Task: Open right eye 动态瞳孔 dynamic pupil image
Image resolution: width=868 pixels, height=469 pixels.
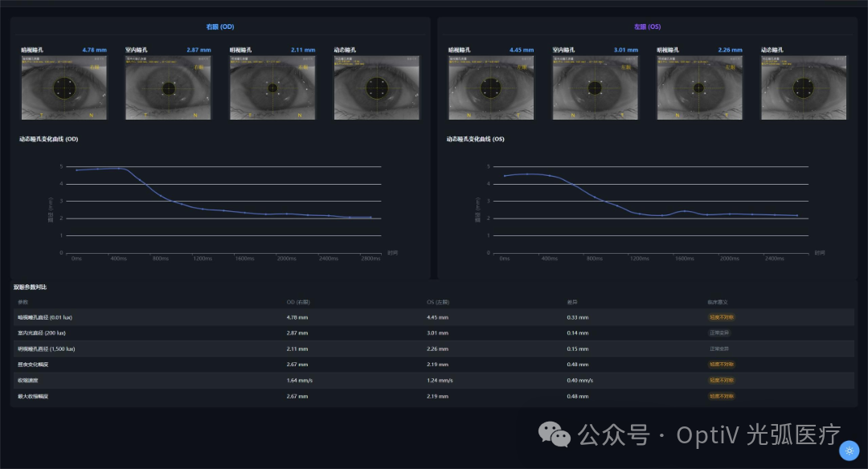Action: pos(377,88)
